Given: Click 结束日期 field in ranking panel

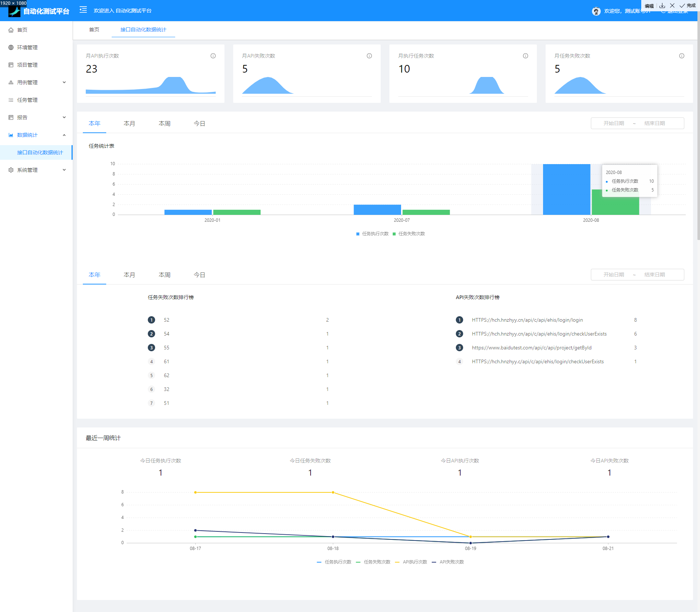Looking at the screenshot, I should [655, 275].
